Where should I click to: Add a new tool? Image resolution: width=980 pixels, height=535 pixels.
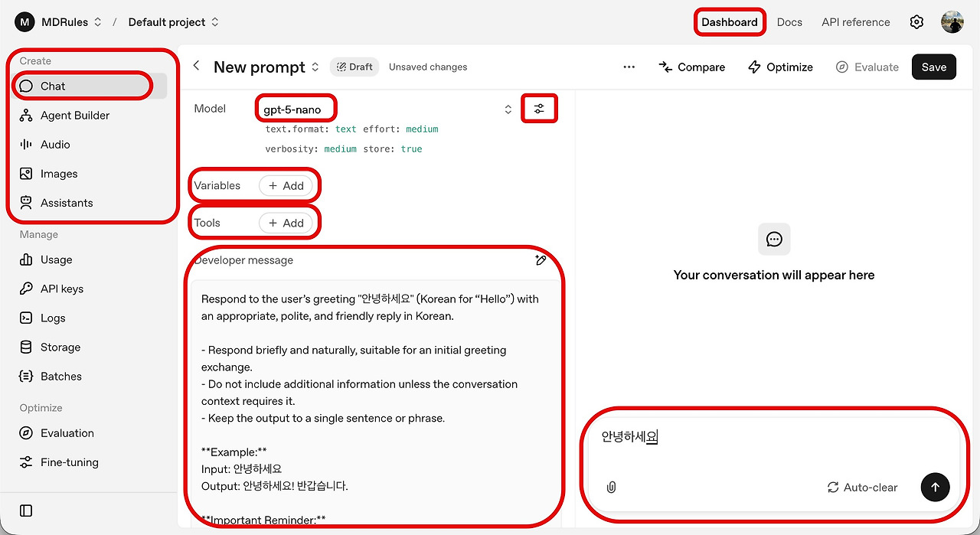point(286,223)
